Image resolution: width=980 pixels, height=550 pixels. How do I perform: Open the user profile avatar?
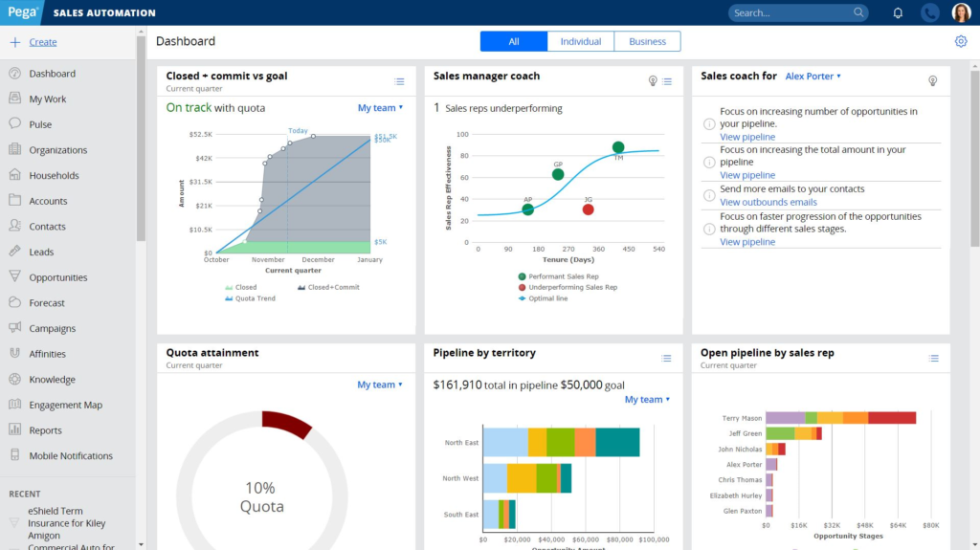point(961,12)
